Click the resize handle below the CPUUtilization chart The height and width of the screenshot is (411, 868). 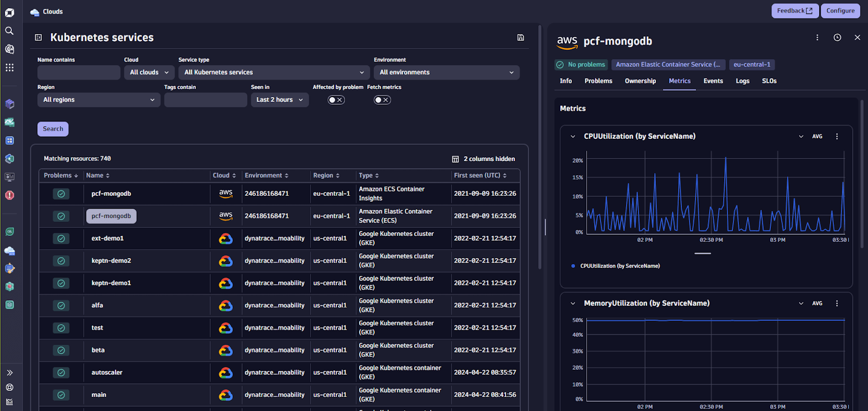pyautogui.click(x=703, y=253)
